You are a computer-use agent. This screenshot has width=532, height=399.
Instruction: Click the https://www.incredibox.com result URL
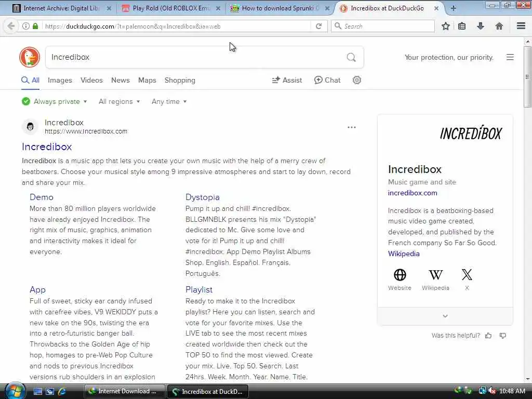coord(86,131)
